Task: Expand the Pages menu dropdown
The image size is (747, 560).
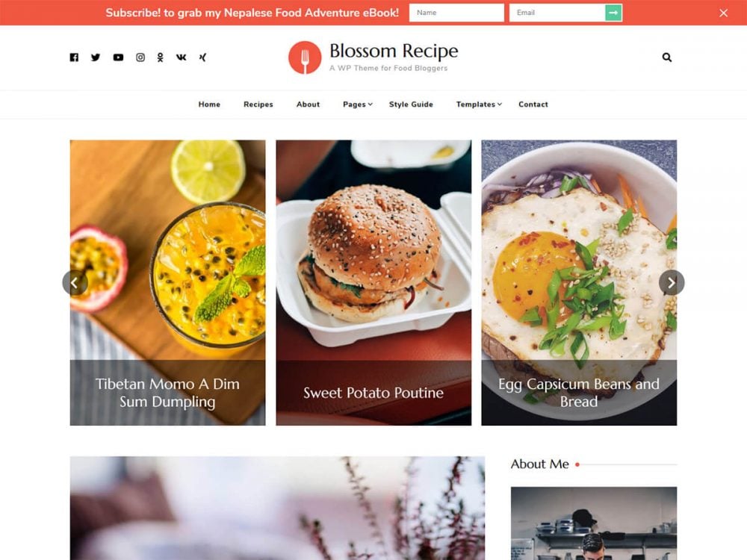Action: click(x=357, y=105)
